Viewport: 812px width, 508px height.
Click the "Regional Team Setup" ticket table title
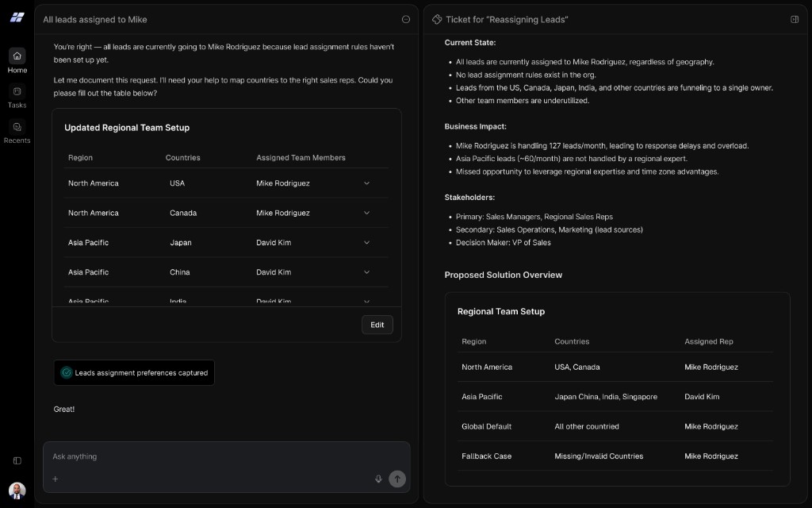click(501, 311)
